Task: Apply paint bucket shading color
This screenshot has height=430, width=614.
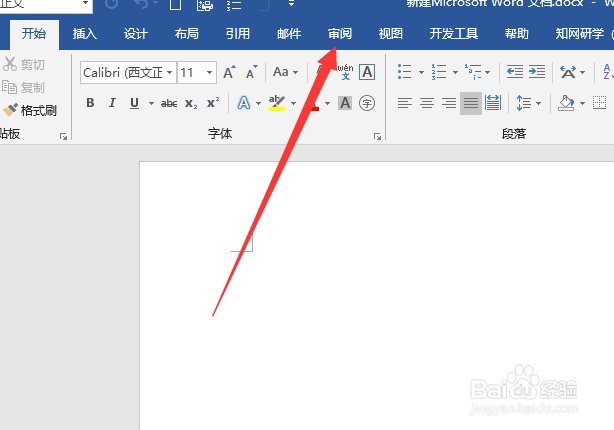Action: [x=566, y=103]
